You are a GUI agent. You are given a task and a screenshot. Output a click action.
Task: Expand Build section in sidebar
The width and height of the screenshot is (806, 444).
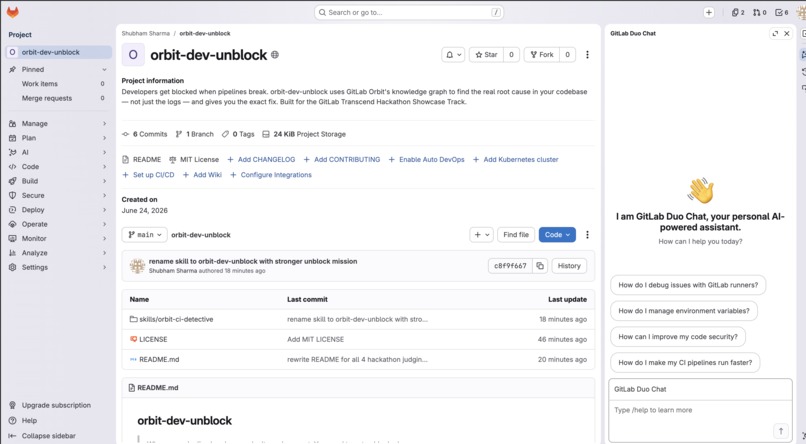coord(58,181)
